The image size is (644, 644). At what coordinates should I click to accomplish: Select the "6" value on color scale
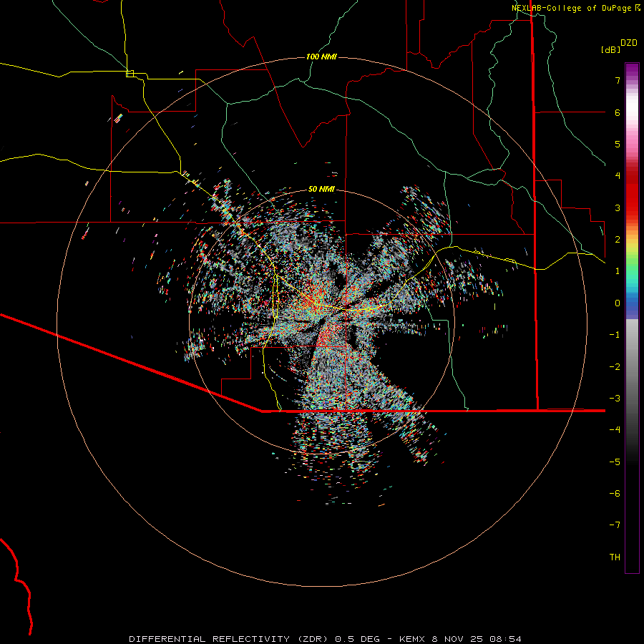618,112
